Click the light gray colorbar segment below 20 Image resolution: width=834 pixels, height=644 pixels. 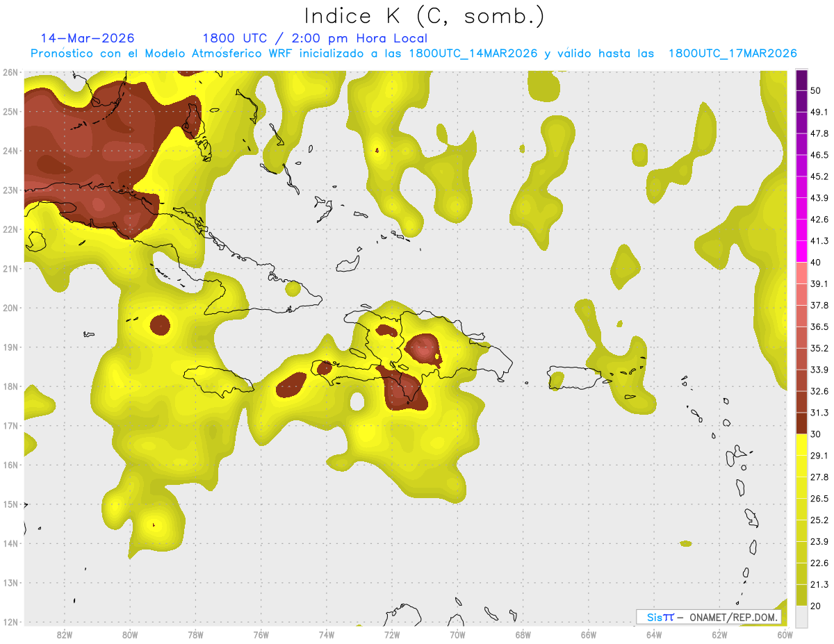[x=801, y=616]
